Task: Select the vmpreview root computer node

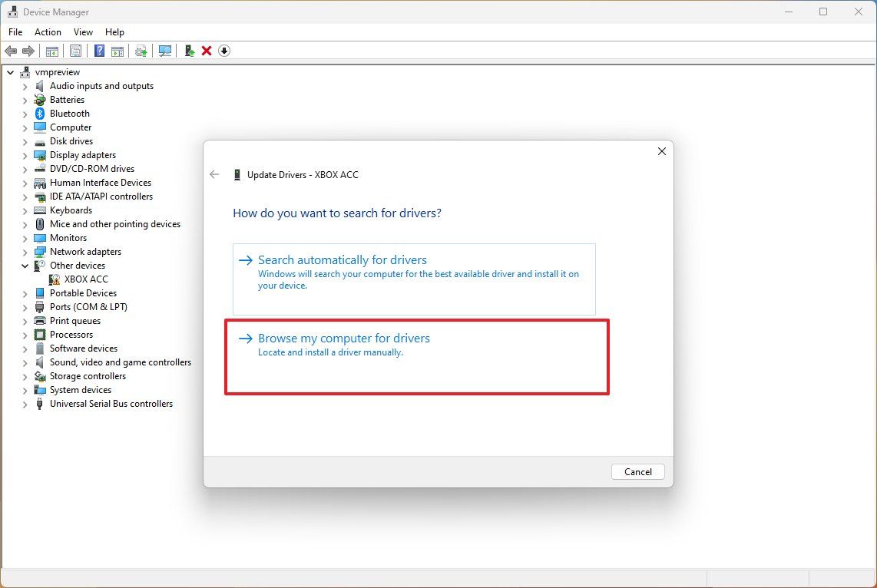Action: tap(59, 71)
